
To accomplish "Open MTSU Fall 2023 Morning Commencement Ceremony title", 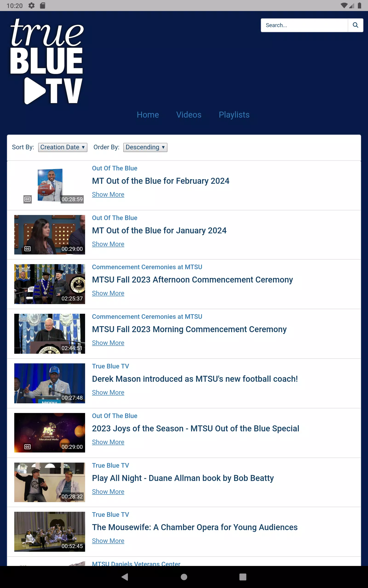I will pos(189,329).
